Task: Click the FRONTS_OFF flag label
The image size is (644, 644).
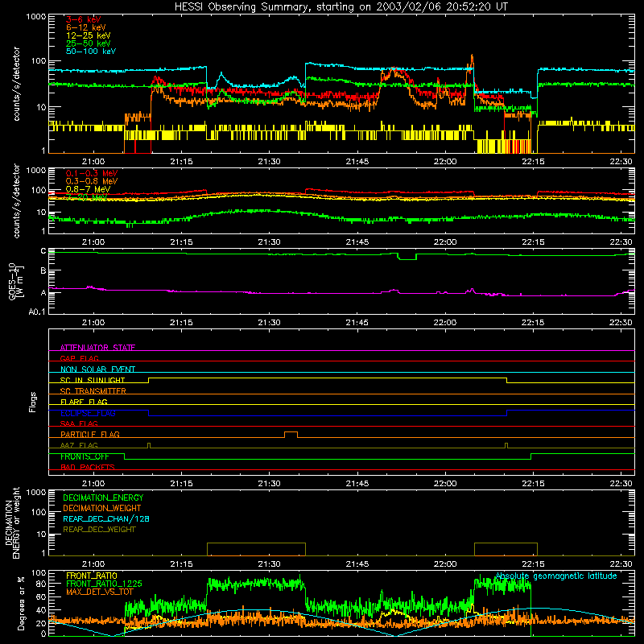Action: point(85,456)
